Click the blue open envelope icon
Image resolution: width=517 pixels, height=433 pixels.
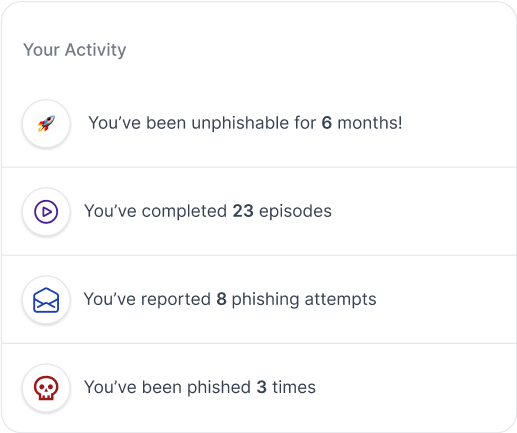pyautogui.click(x=46, y=300)
